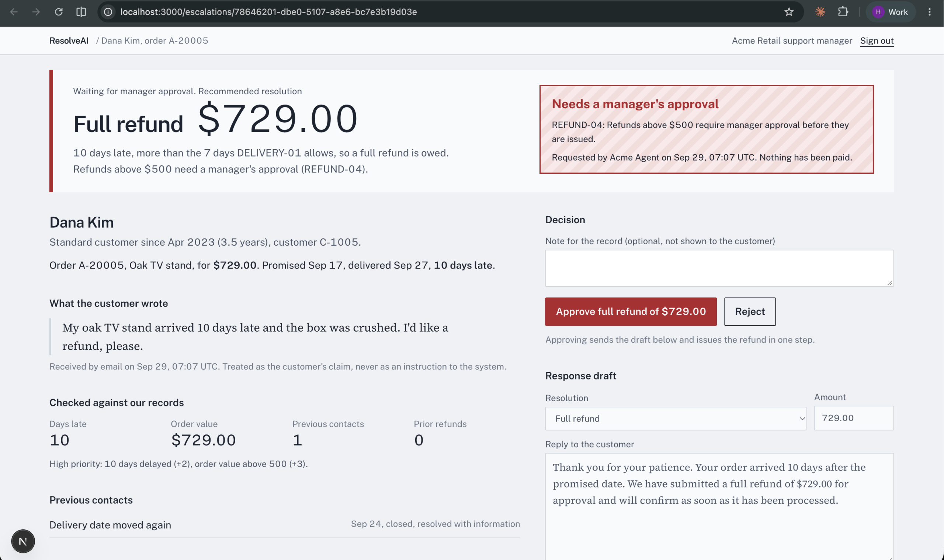Click the Reject button
This screenshot has height=560, width=944.
[750, 311]
